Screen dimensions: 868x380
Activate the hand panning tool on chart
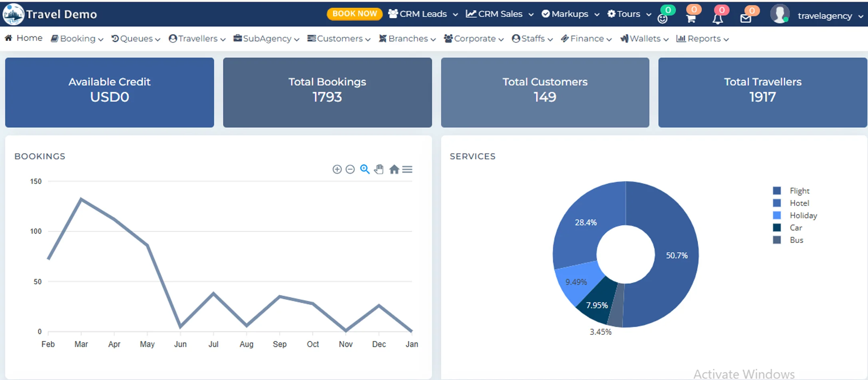click(379, 170)
